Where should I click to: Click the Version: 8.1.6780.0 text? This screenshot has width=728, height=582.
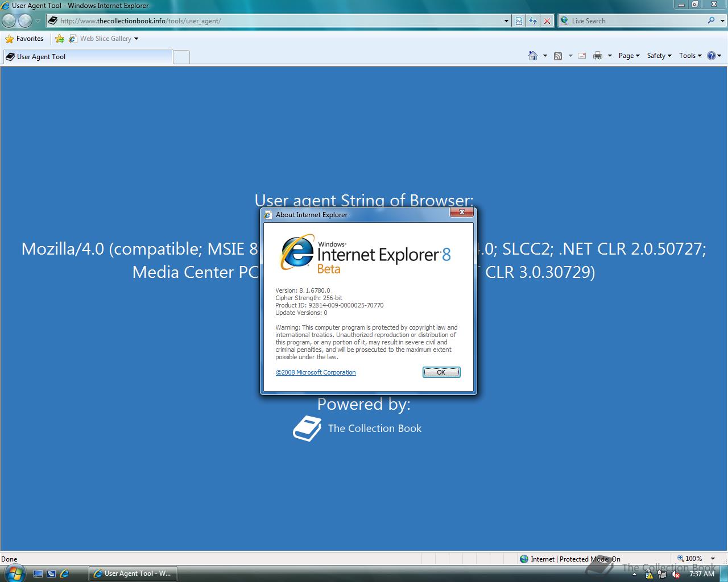pyautogui.click(x=303, y=290)
